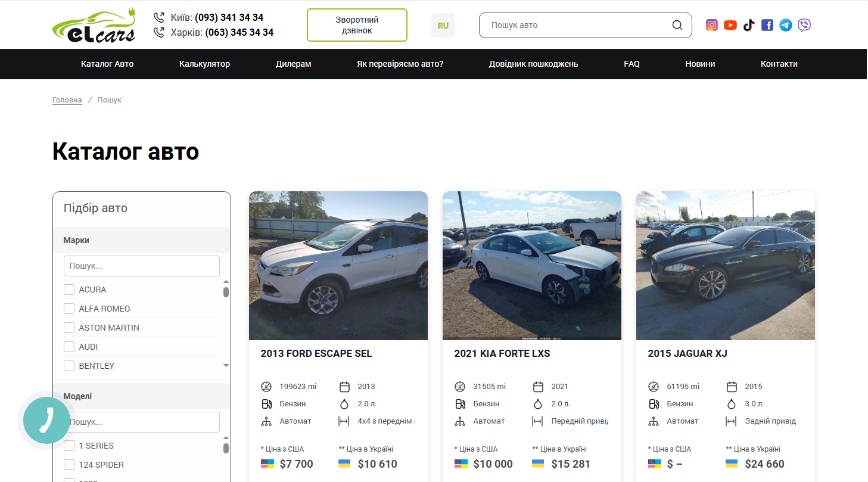The image size is (868, 482).
Task: Open the Kia Forte car photo
Action: coord(532,266)
